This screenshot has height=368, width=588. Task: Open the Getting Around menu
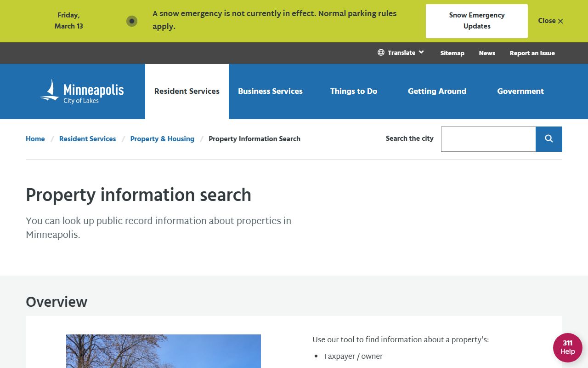pyautogui.click(x=437, y=92)
